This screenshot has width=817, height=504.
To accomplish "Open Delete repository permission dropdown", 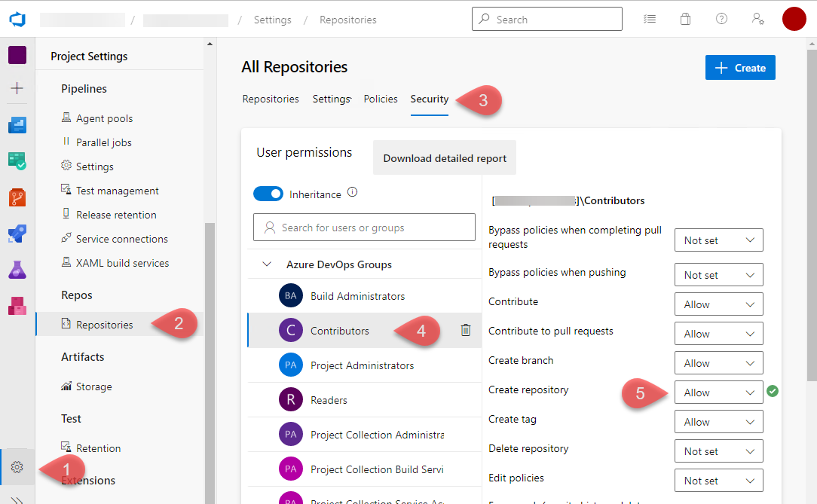I will tap(718, 451).
